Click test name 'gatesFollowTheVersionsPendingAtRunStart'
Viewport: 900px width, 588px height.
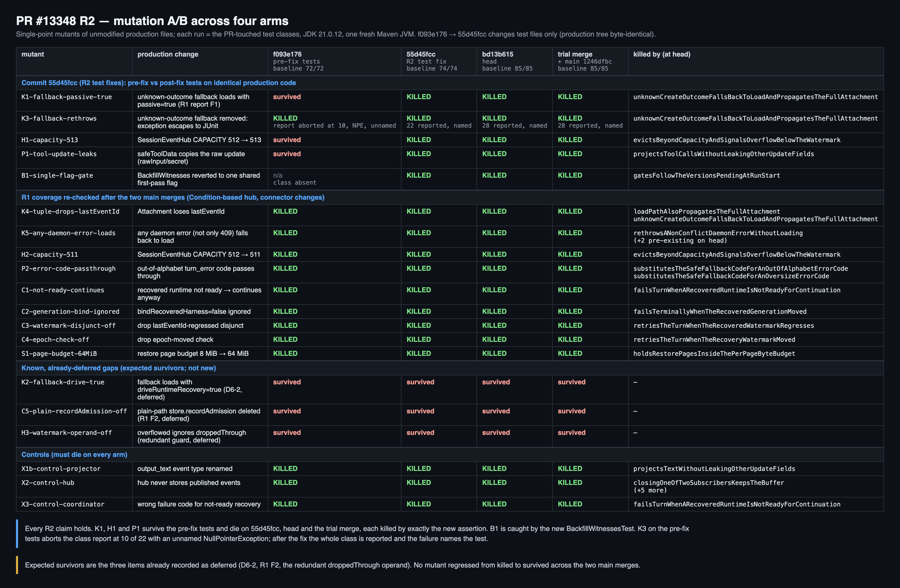[x=707, y=175]
